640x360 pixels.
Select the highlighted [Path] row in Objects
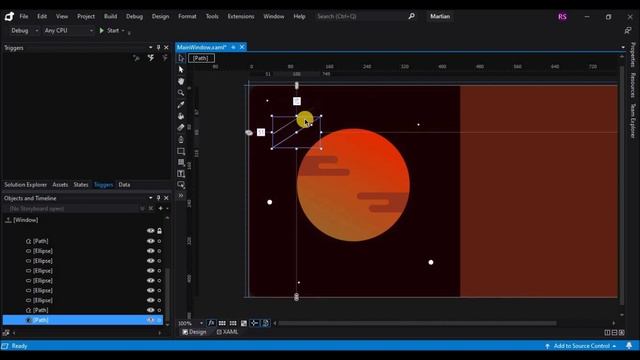(83, 320)
